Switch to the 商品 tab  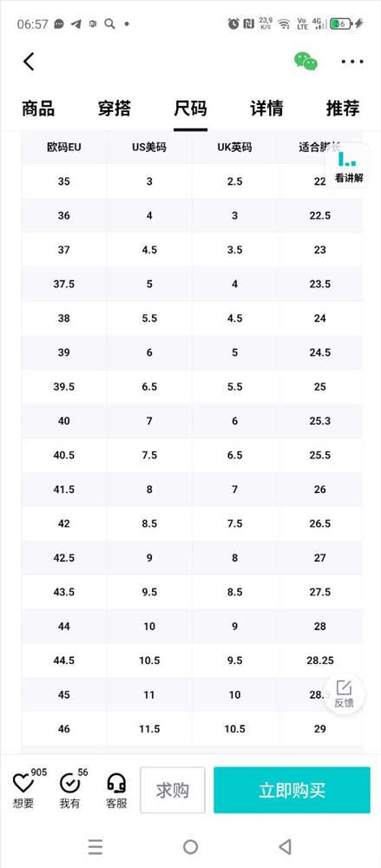coord(38,108)
